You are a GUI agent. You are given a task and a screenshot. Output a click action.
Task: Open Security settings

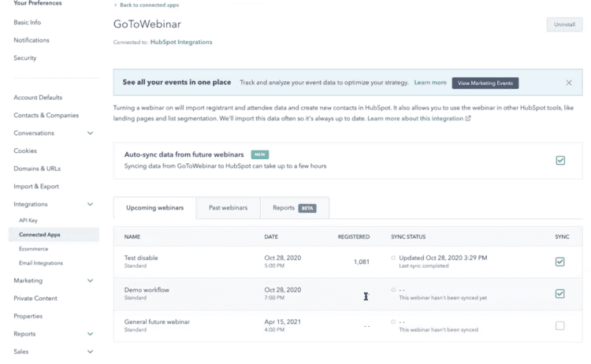tap(25, 58)
